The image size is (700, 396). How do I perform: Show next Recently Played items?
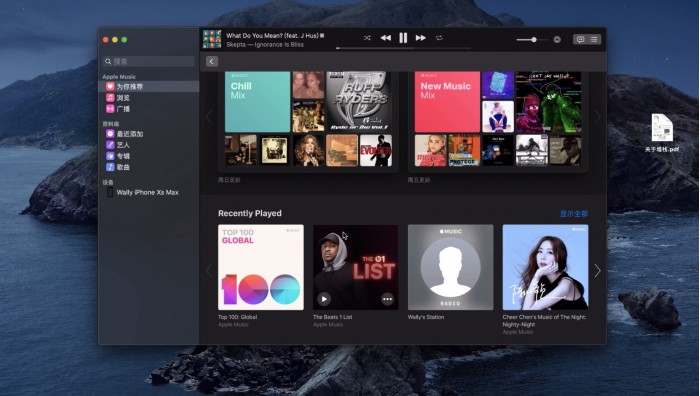point(597,271)
